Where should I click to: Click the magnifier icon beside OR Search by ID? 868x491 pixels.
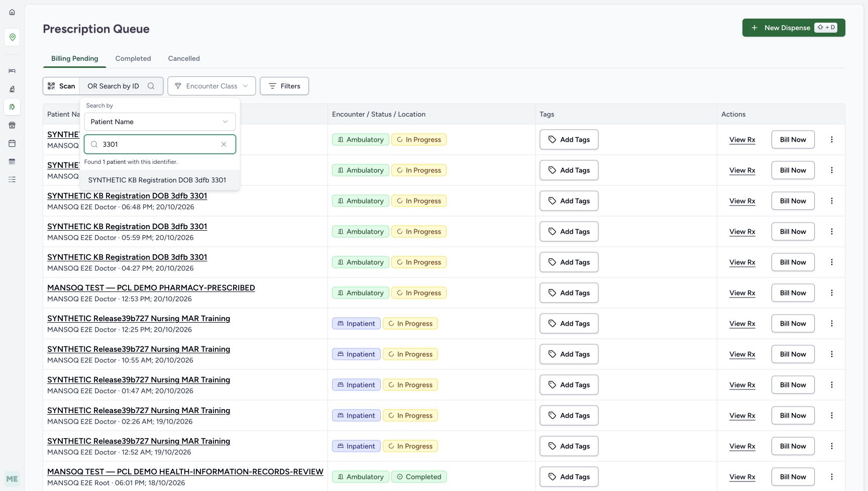151,86
